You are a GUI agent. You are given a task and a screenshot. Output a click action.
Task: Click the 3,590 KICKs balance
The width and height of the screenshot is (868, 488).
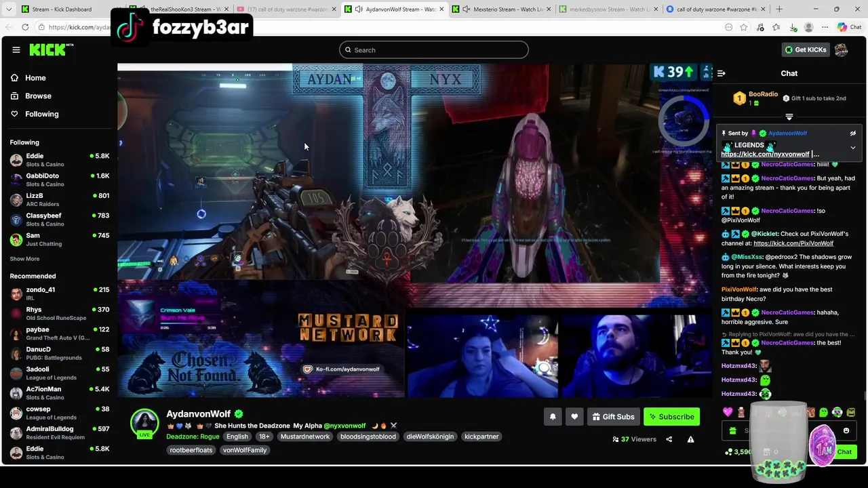tap(738, 451)
